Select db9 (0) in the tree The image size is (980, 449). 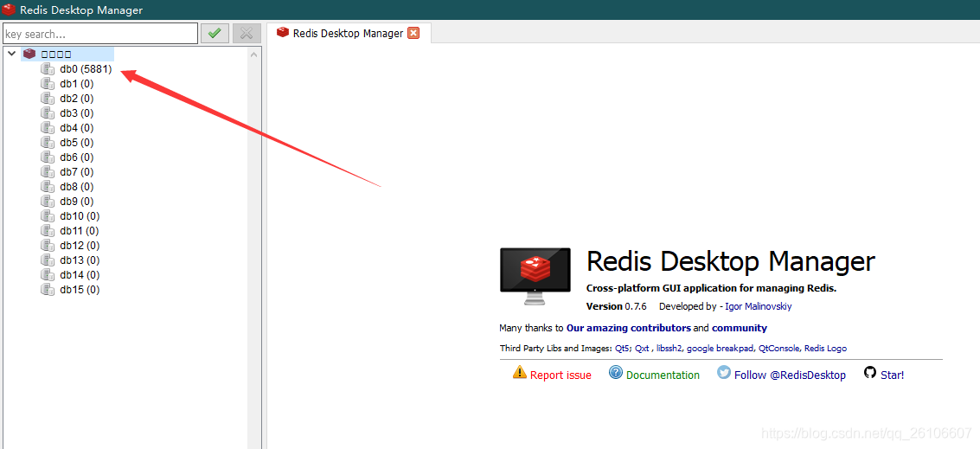77,201
